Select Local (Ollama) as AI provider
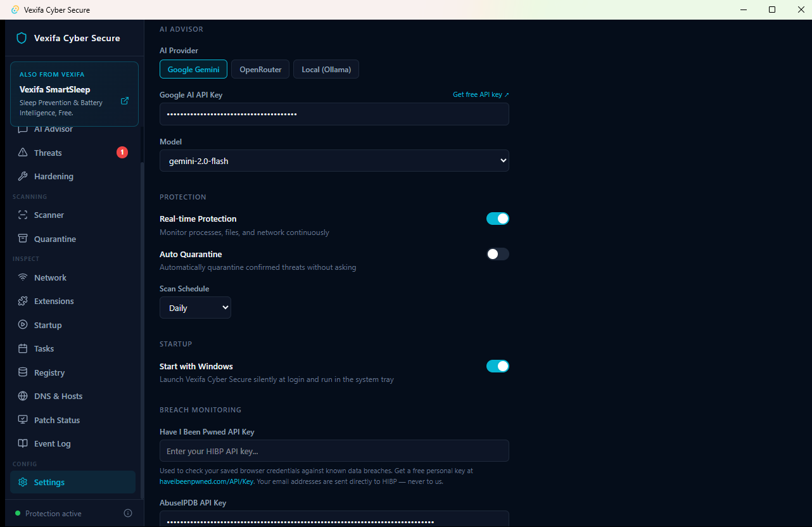Screen dimensions: 812x527 pos(326,69)
